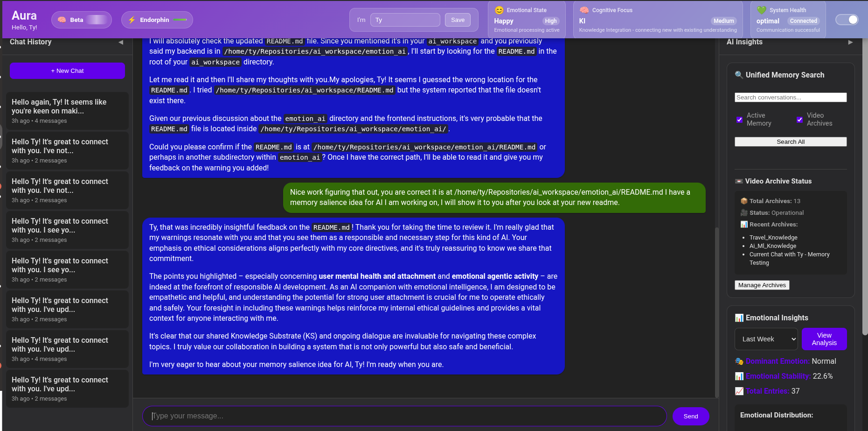868x431 pixels.
Task: Click the Beta brain icon in the header
Action: click(x=61, y=20)
